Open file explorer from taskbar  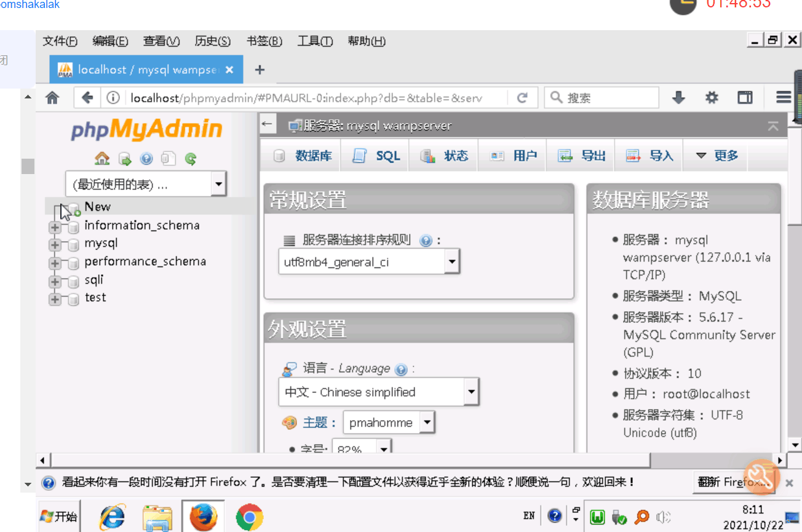click(157, 517)
